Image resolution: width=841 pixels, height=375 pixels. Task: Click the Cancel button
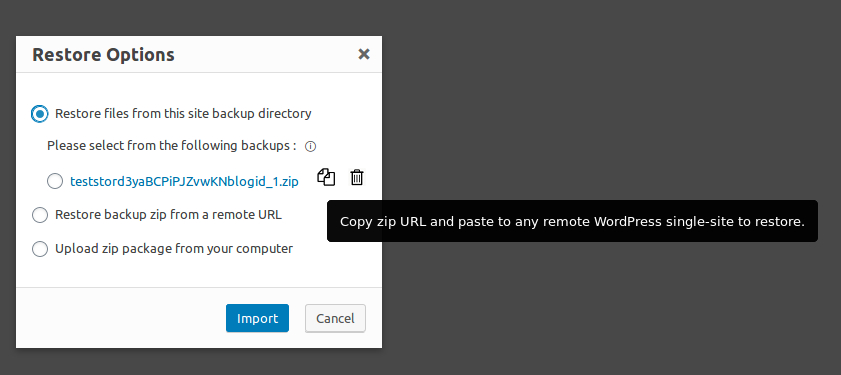pyautogui.click(x=335, y=318)
